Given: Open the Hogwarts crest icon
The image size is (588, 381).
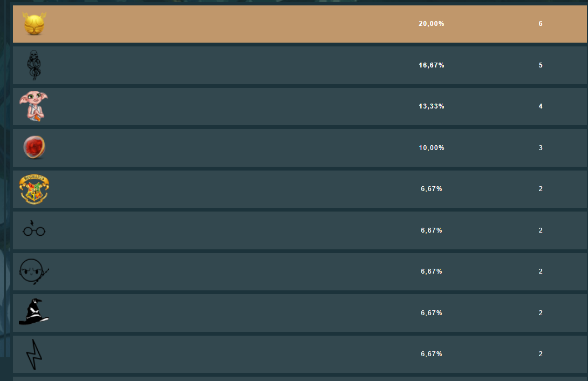Looking at the screenshot, I should (34, 189).
